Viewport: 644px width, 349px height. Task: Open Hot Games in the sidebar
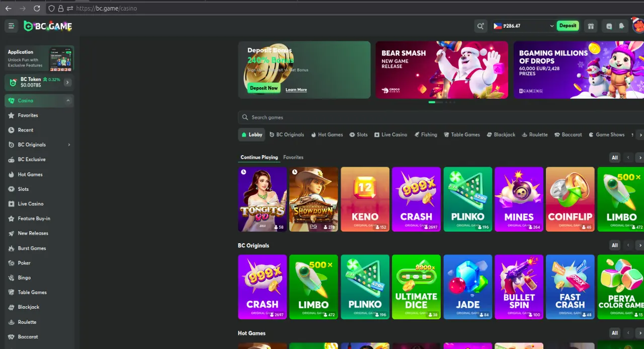pyautogui.click(x=39, y=174)
